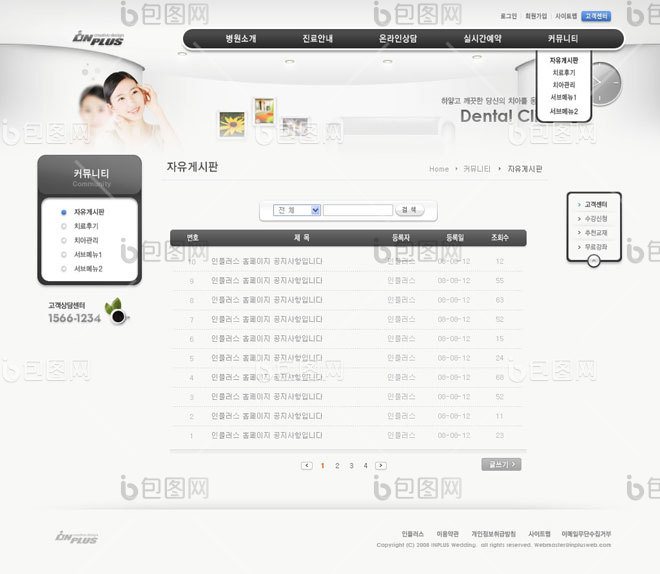Select the 치아관리 radio item in sidebar
The image size is (660, 574).
tap(64, 240)
